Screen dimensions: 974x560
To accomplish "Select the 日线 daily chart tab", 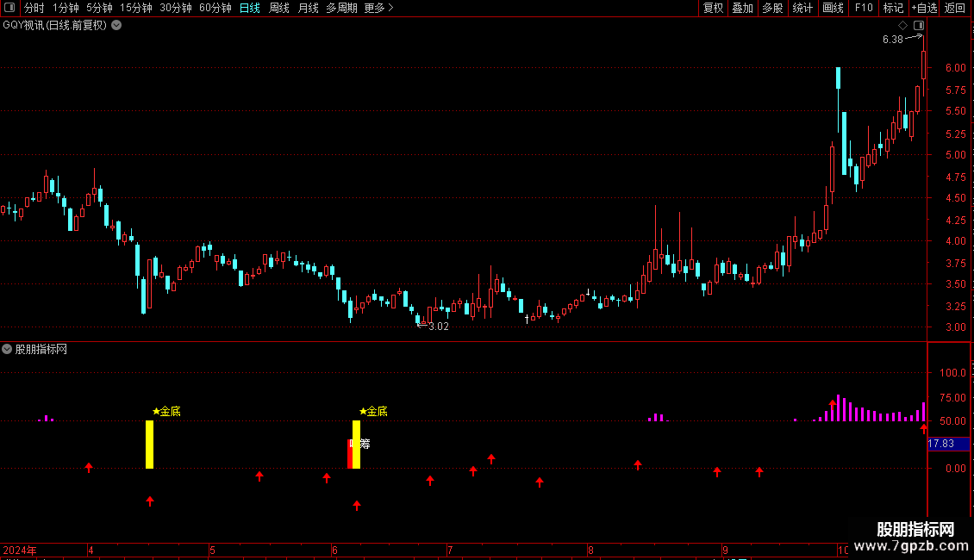I will [250, 8].
